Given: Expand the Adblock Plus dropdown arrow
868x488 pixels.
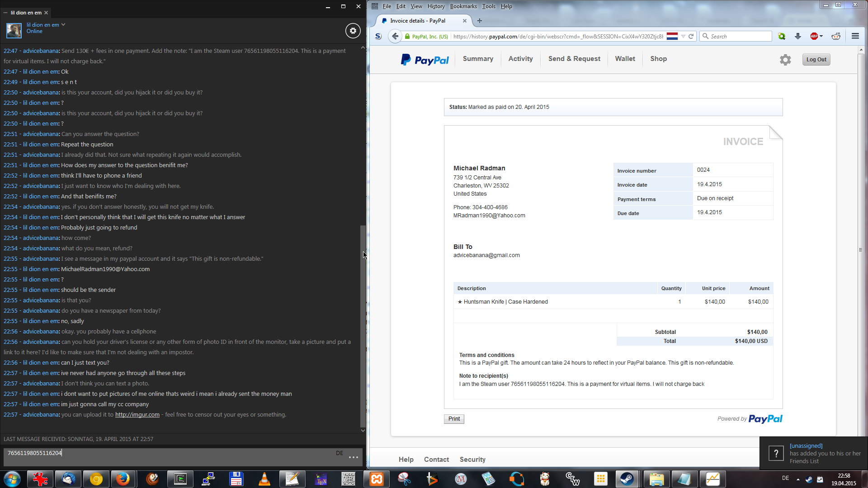Looking at the screenshot, I should 821,36.
